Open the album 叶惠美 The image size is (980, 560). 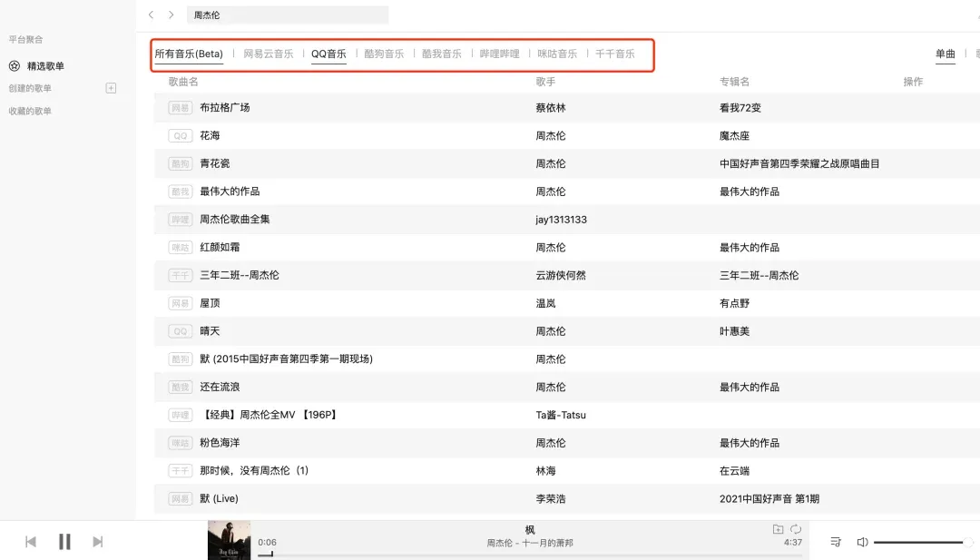pyautogui.click(x=734, y=330)
